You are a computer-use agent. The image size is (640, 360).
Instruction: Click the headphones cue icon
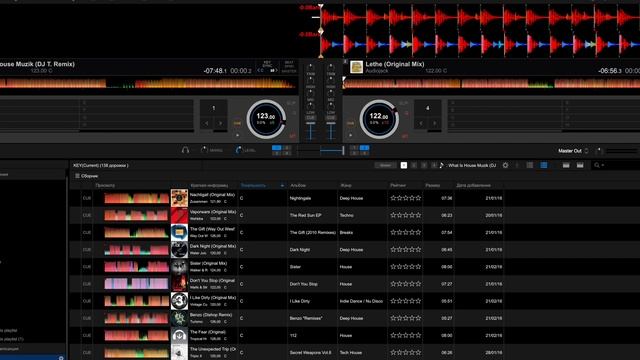tap(185, 150)
